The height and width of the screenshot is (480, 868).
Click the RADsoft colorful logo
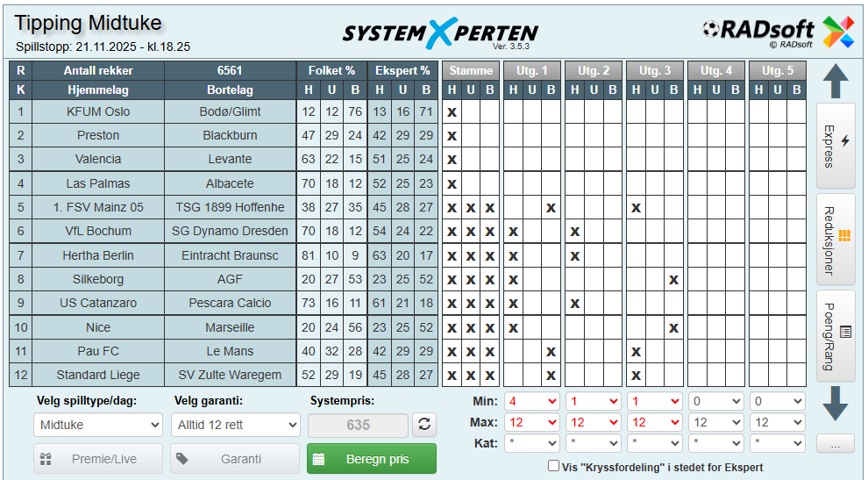(x=837, y=32)
